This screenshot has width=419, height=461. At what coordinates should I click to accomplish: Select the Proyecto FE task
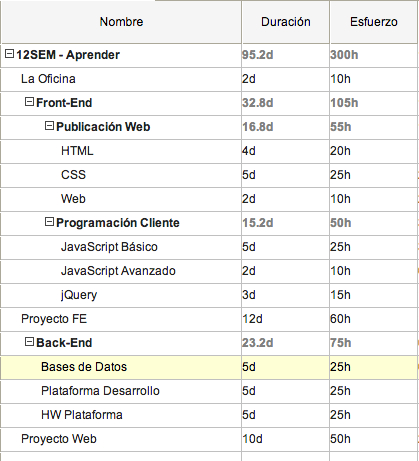click(54, 319)
